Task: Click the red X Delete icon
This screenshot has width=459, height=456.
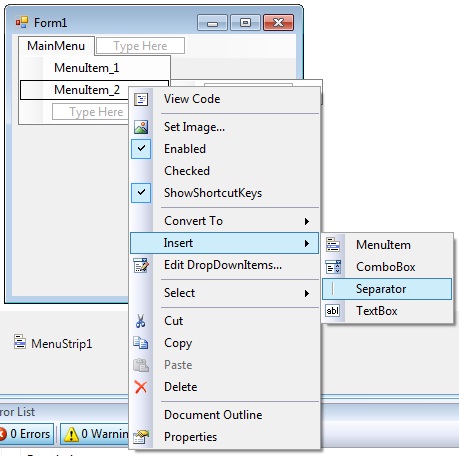Action: [x=141, y=387]
